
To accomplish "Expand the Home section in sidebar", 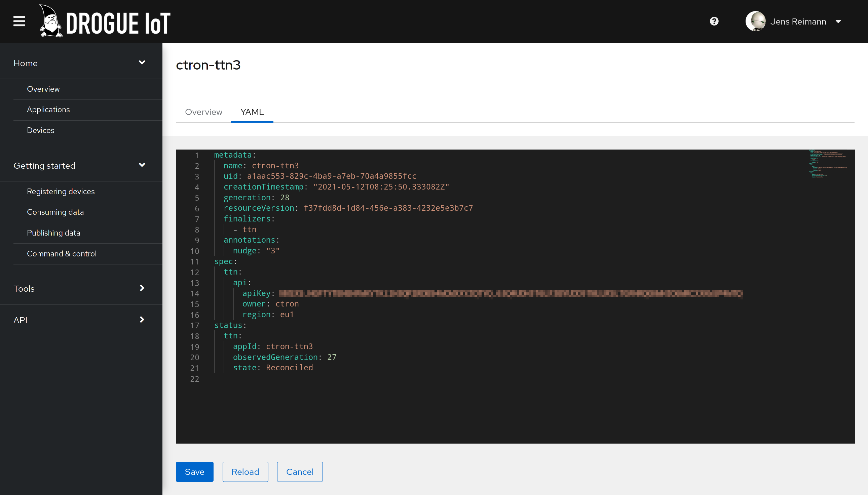I will coord(142,63).
